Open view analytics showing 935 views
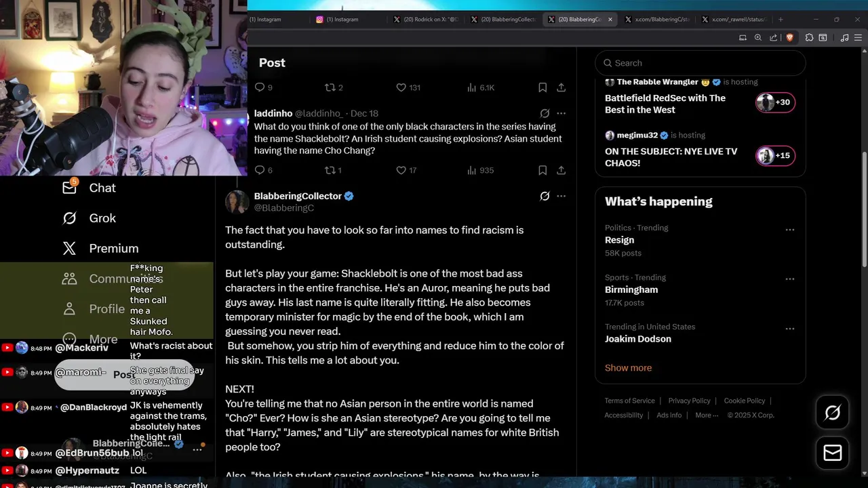 [x=480, y=170]
